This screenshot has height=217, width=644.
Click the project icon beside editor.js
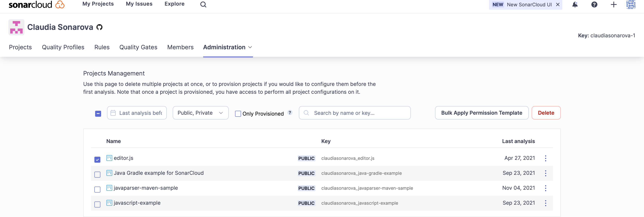click(x=109, y=158)
